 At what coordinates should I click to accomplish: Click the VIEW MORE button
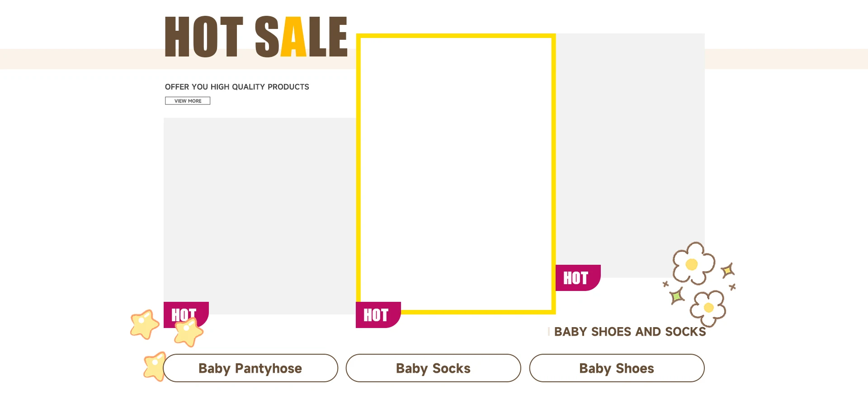pos(188,101)
